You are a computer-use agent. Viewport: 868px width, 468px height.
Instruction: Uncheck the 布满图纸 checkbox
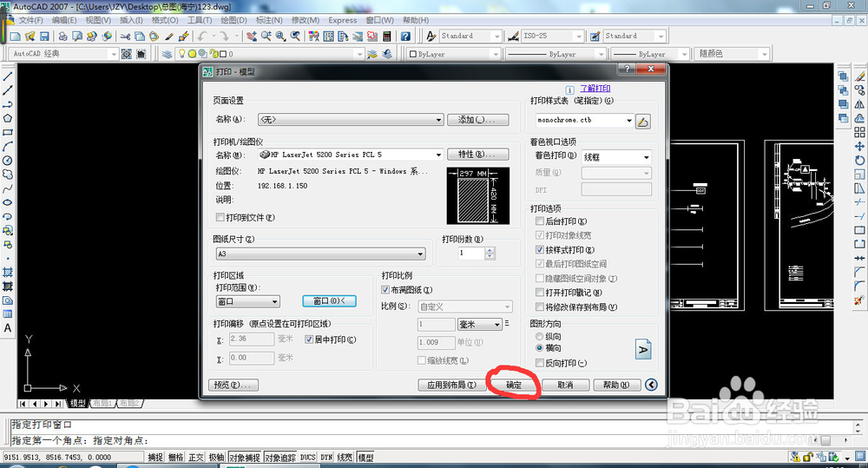(x=385, y=290)
